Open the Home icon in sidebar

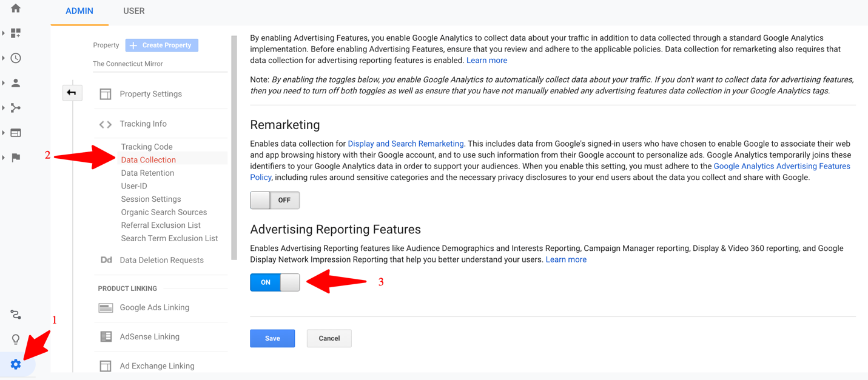[16, 8]
